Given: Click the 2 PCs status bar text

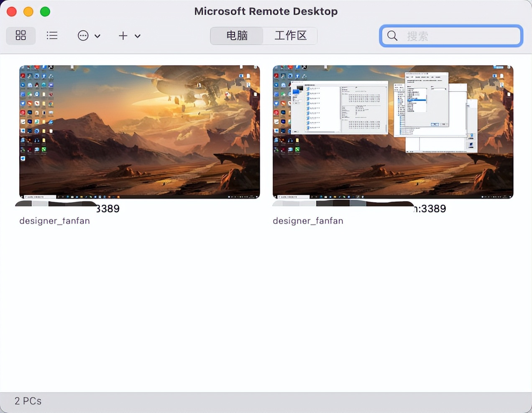Looking at the screenshot, I should click(28, 401).
